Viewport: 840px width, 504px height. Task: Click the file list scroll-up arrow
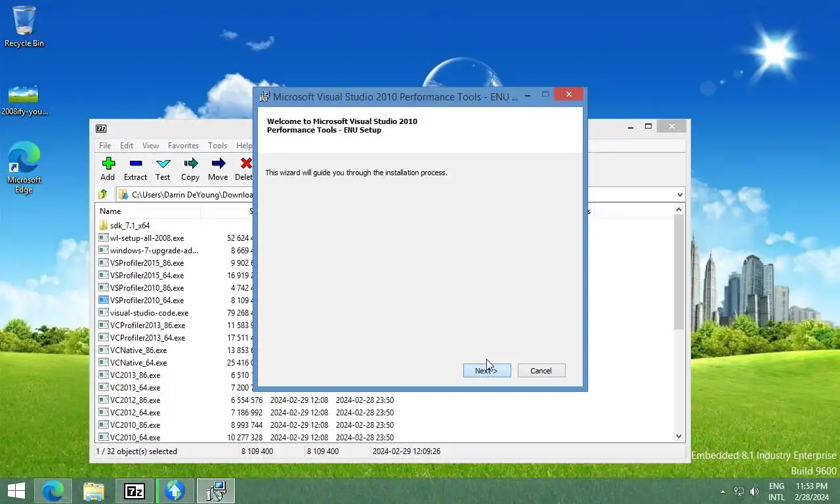679,209
